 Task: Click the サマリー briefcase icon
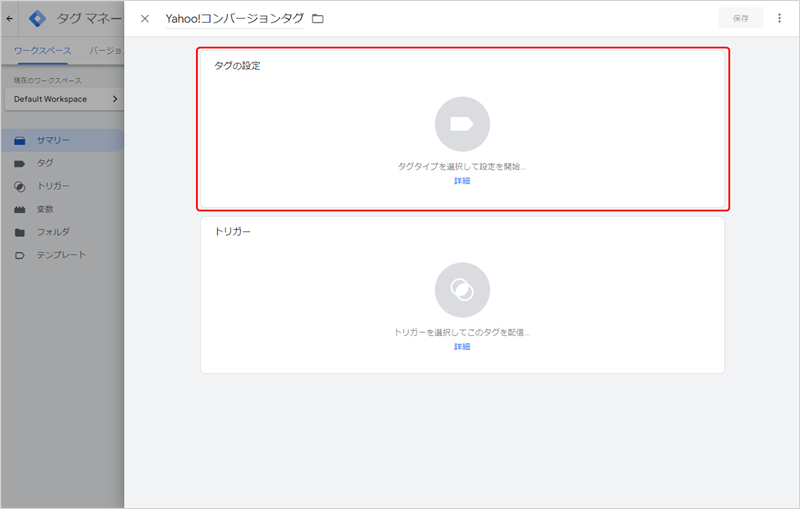(20, 141)
